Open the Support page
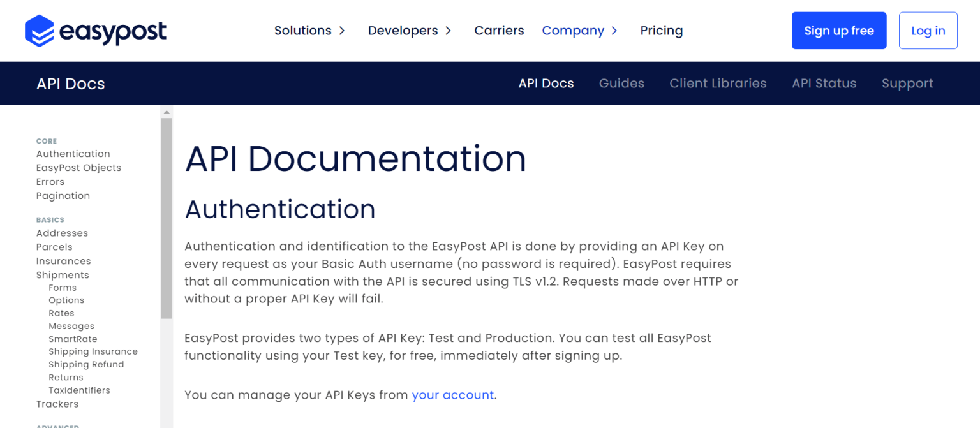Screen dimensions: 980x428 click(x=907, y=83)
